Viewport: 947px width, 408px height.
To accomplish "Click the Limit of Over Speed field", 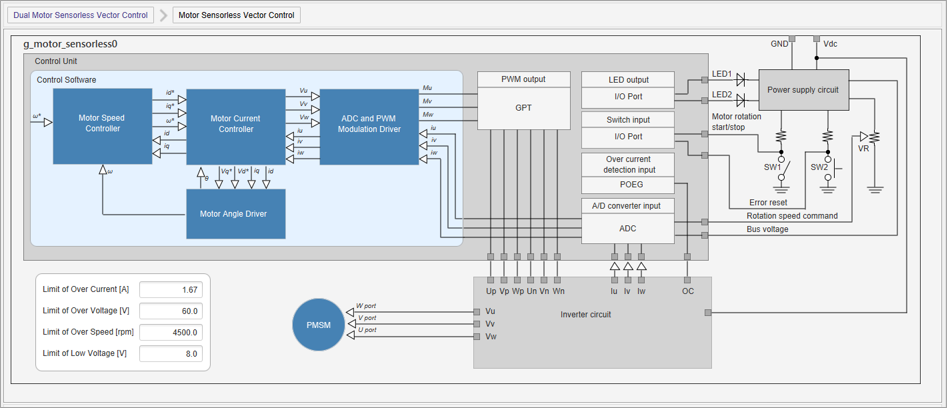I will click(x=171, y=332).
